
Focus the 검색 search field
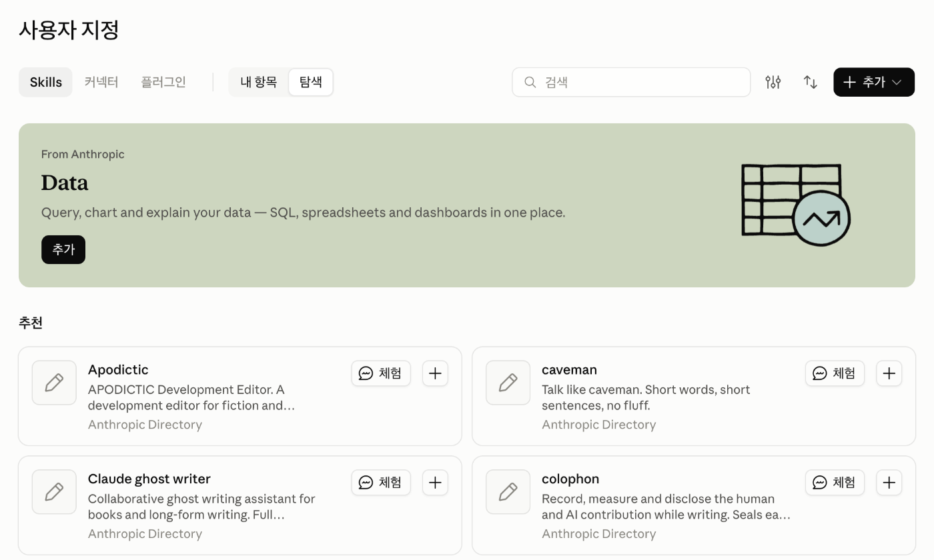pyautogui.click(x=631, y=82)
